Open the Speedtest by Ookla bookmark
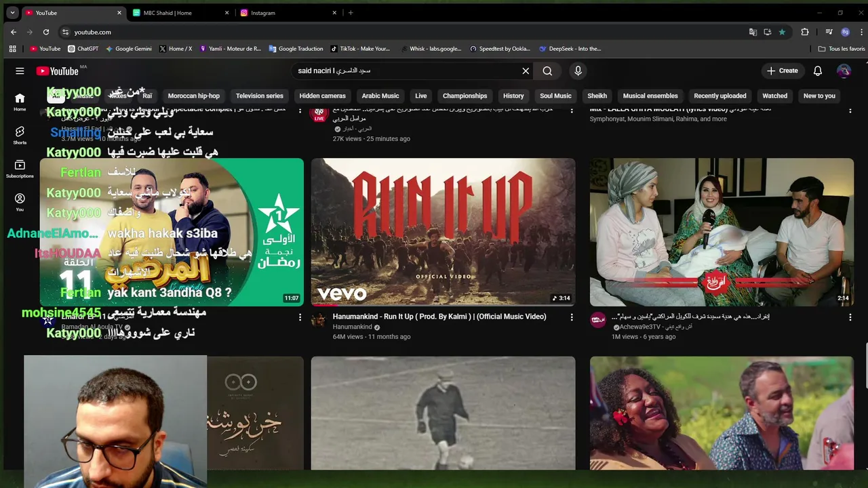868x488 pixels. (500, 49)
